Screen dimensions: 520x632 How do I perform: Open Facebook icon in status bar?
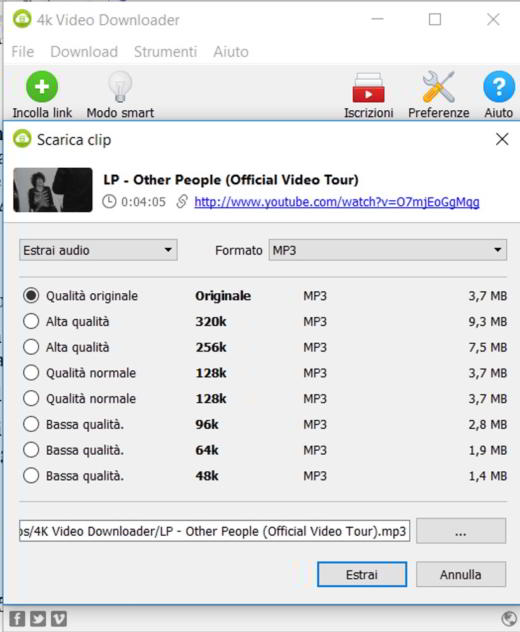click(x=17, y=618)
